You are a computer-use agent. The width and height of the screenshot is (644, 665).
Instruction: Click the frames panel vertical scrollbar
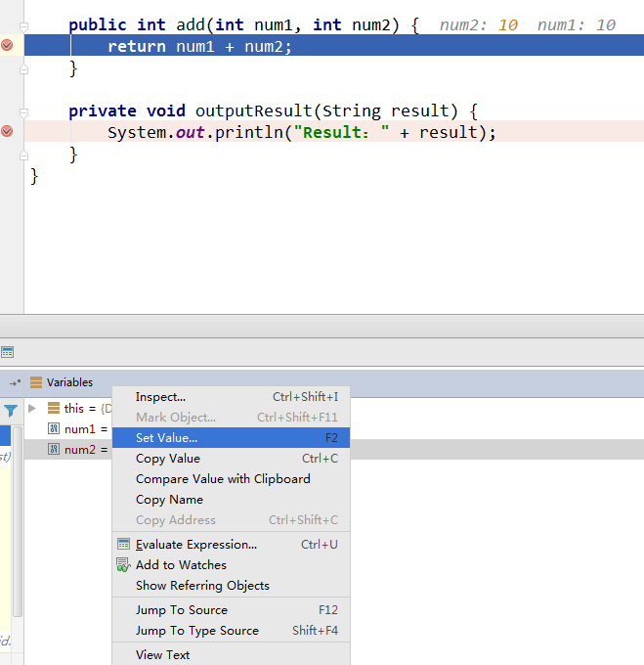point(18,521)
